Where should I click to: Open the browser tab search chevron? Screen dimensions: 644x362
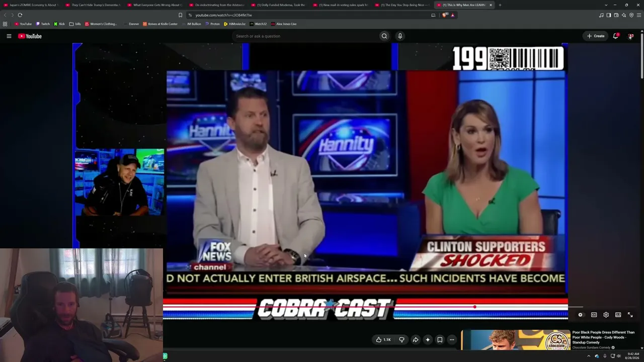point(606,5)
